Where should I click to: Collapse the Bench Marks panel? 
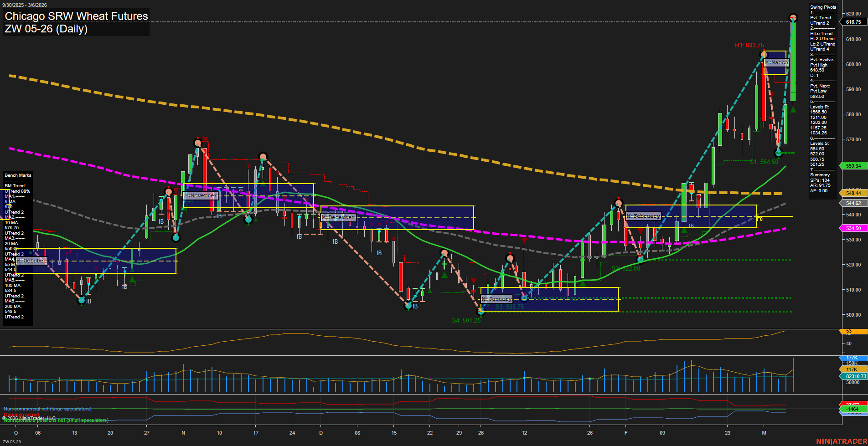tap(17, 175)
